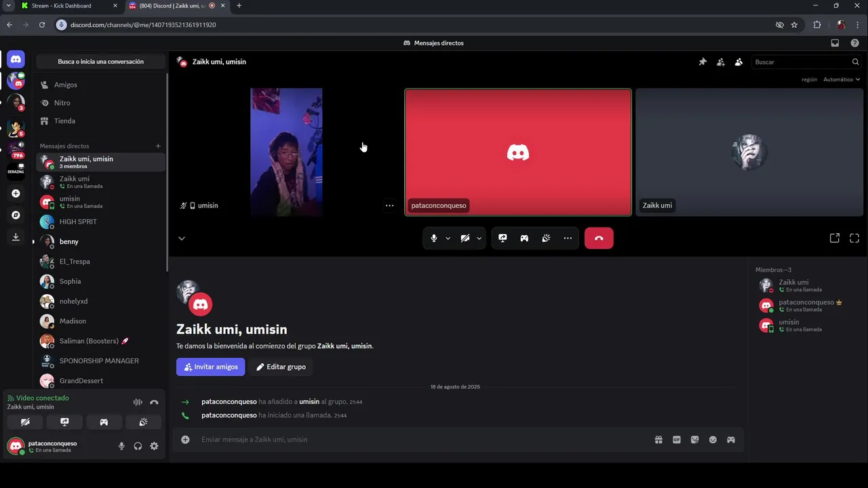Open DM with SPONORSHIP MANAGER
Screen dimensions: 868x488
click(100, 361)
